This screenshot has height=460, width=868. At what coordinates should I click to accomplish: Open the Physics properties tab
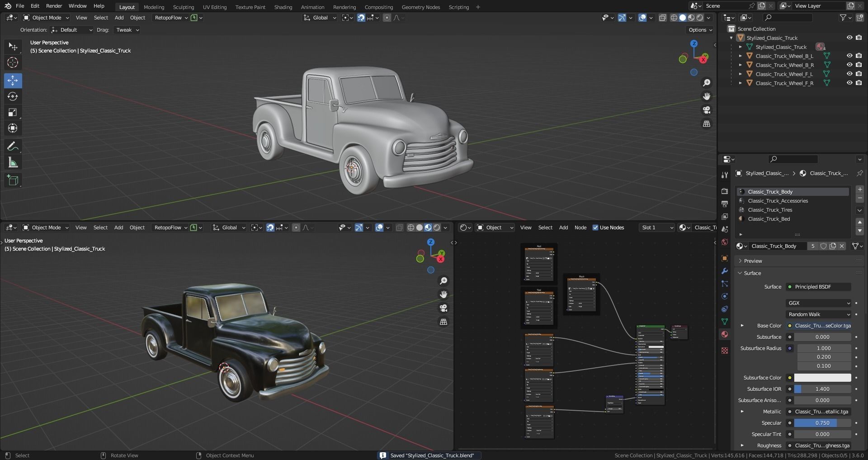pyautogui.click(x=725, y=296)
